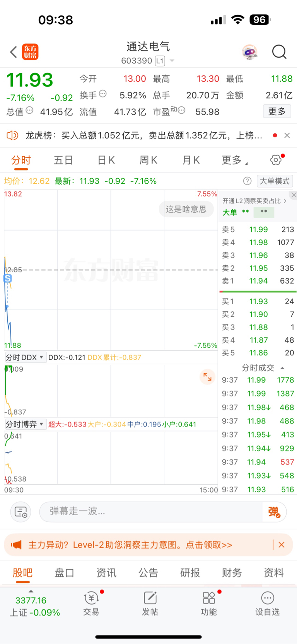This screenshot has width=297, height=644.
Task: Open the 东方财富 orange logo
Action: click(30, 52)
